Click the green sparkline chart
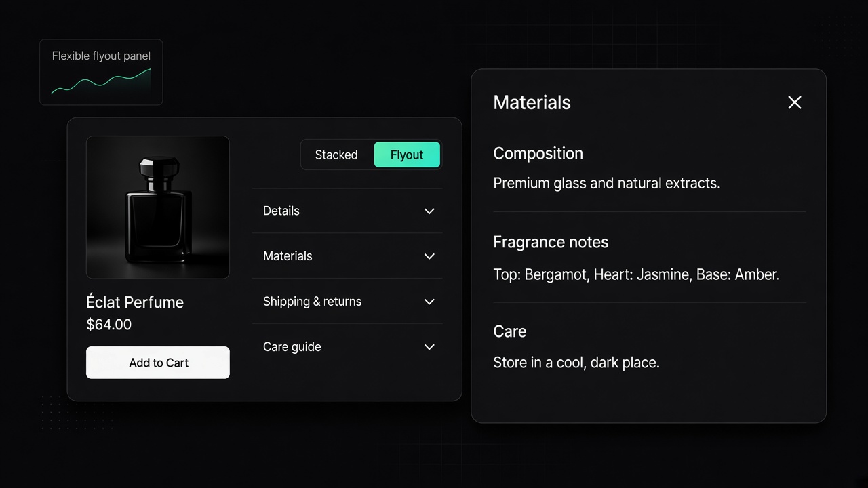 [x=101, y=81]
